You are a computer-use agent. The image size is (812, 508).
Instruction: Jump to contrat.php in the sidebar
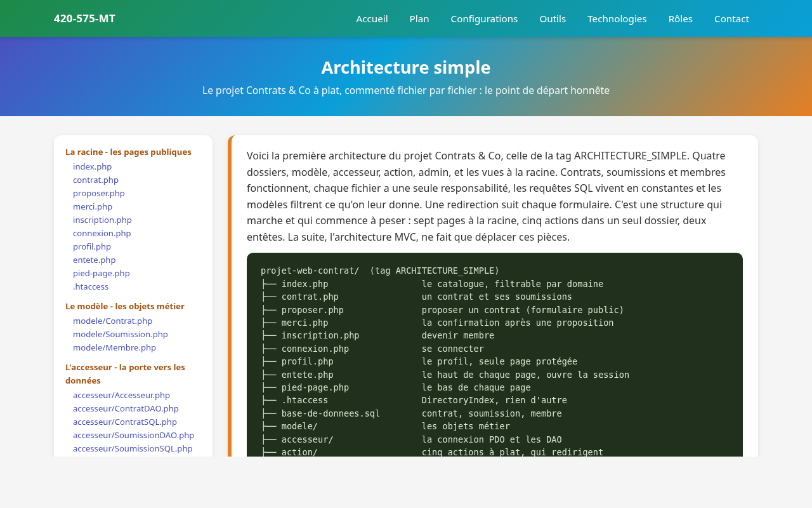click(x=96, y=180)
